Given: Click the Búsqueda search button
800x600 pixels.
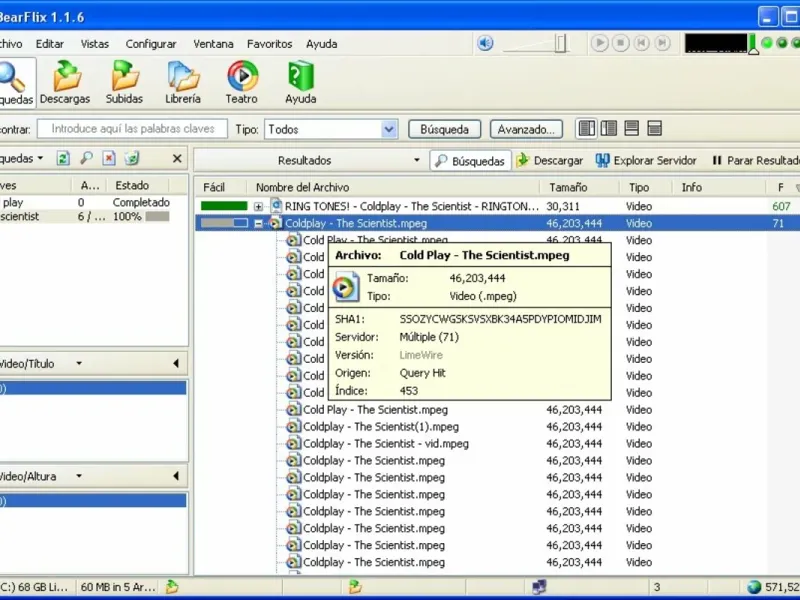Looking at the screenshot, I should pos(445,129).
